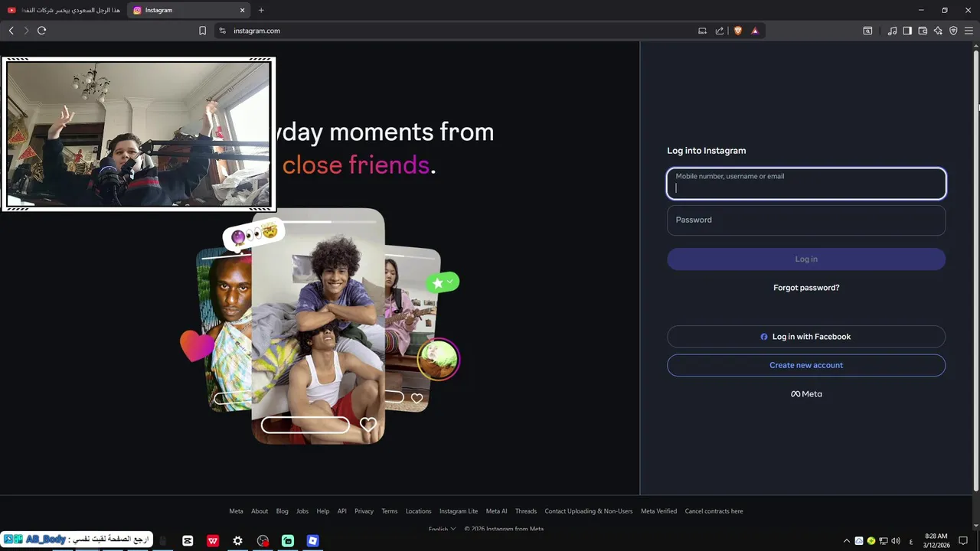
Task: Open the Jobs footer link
Action: click(302, 511)
